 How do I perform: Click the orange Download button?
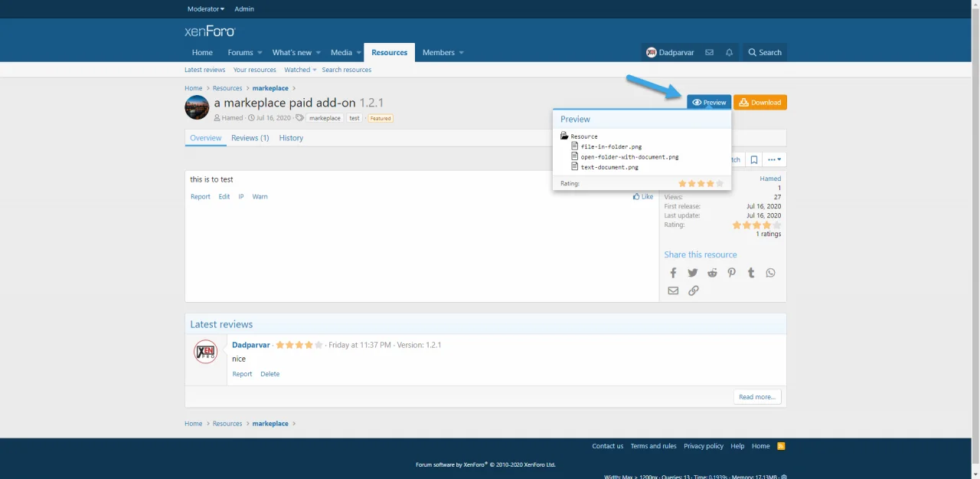click(x=759, y=102)
